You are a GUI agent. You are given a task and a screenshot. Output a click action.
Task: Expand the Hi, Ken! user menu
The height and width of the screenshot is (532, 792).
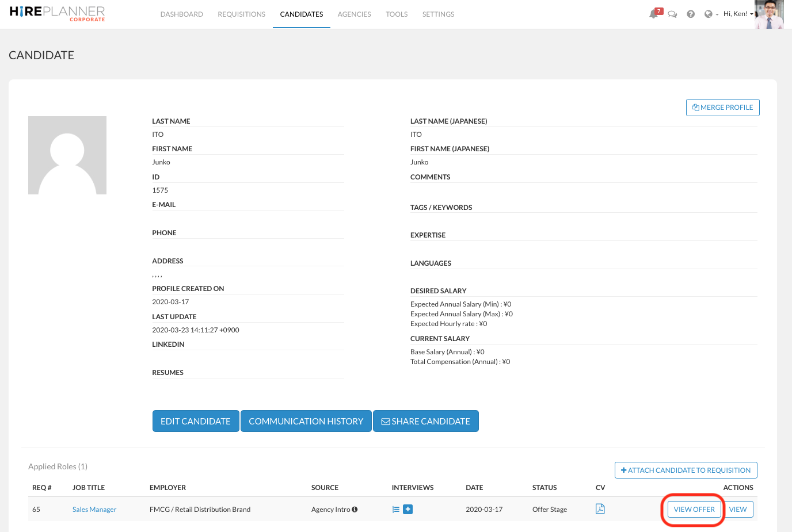coord(738,14)
